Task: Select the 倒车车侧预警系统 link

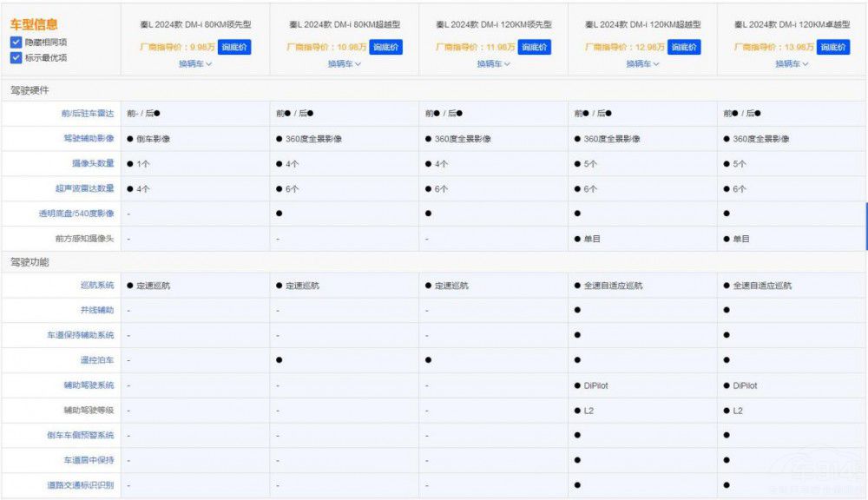Action: (81, 436)
